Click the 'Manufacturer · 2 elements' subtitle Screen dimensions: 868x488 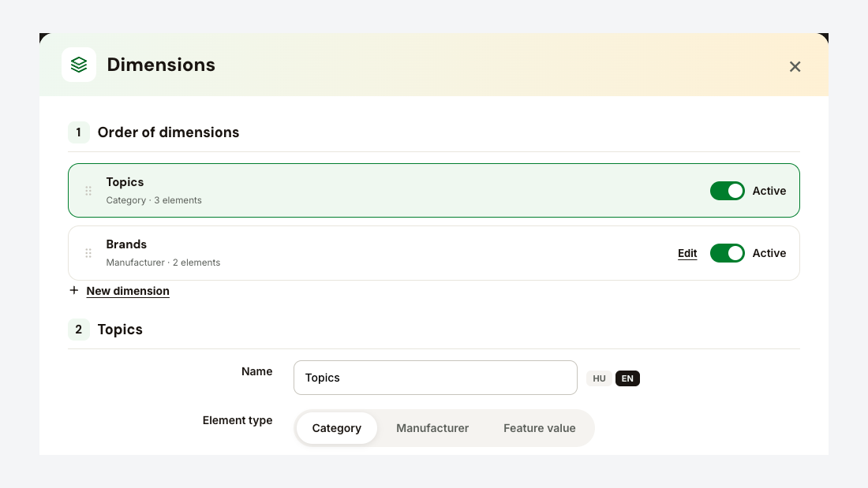(163, 263)
